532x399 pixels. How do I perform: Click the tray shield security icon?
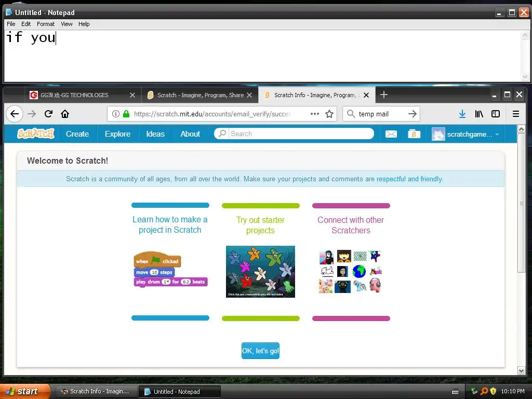pyautogui.click(x=494, y=391)
